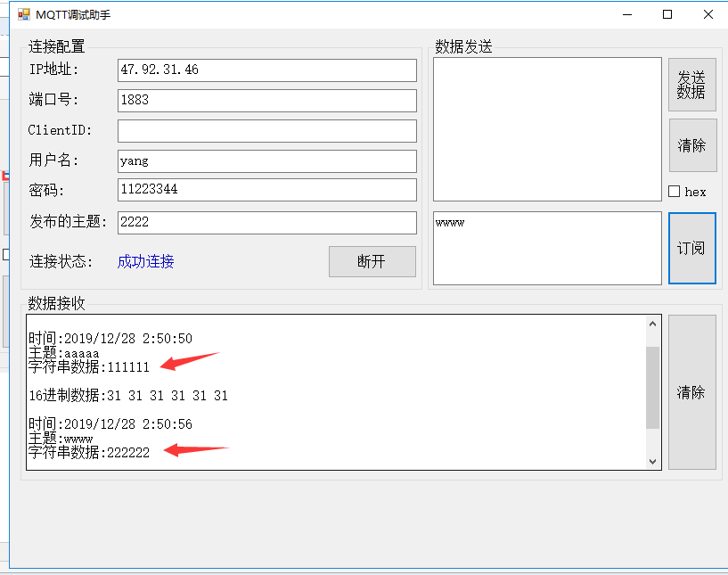Select the 用户名 field containing yang

[267, 161]
